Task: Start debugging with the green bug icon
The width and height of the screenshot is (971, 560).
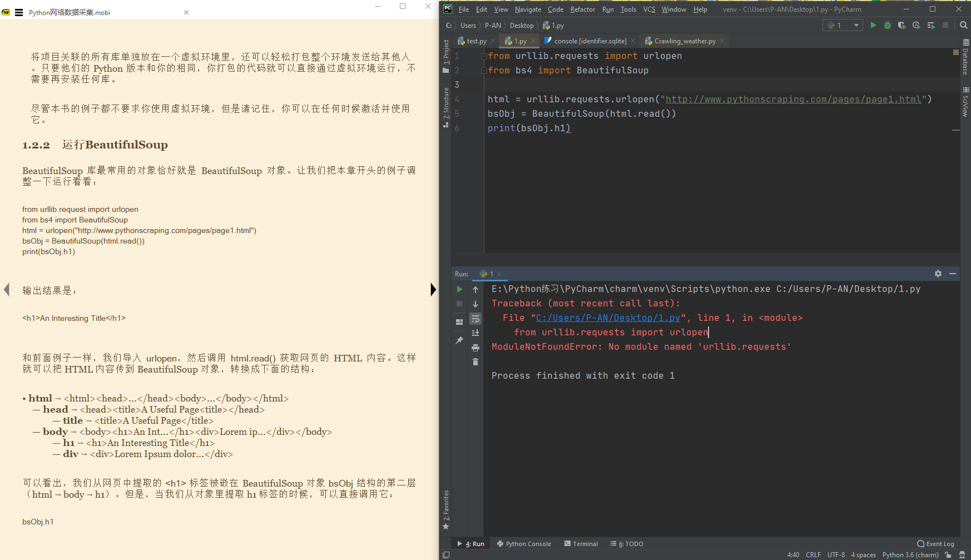Action: [x=888, y=25]
